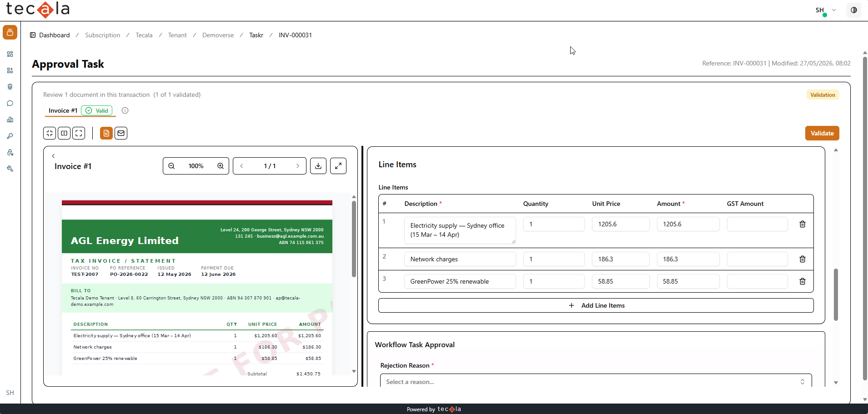868x414 pixels.
Task: Click the collapse view layout icon
Action: coord(50,133)
